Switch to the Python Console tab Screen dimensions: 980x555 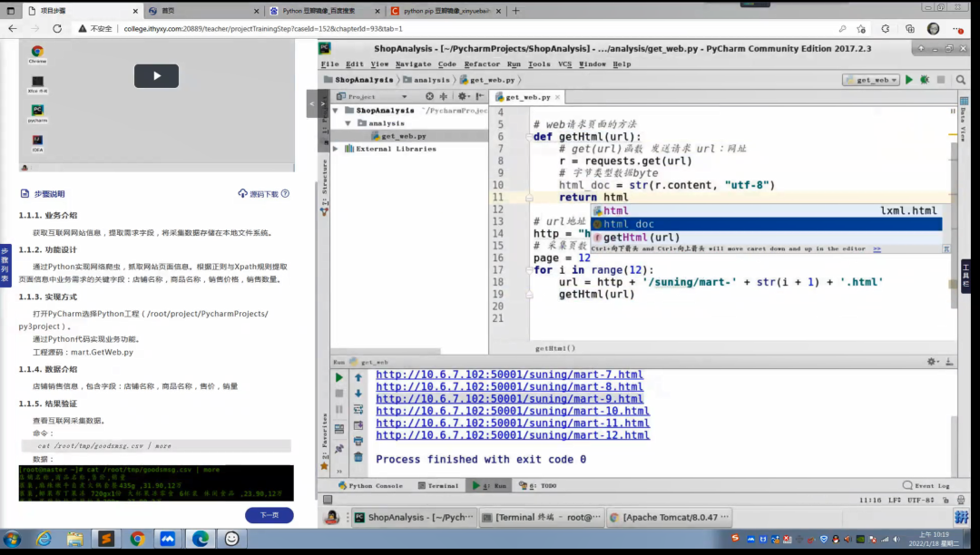[x=370, y=486]
